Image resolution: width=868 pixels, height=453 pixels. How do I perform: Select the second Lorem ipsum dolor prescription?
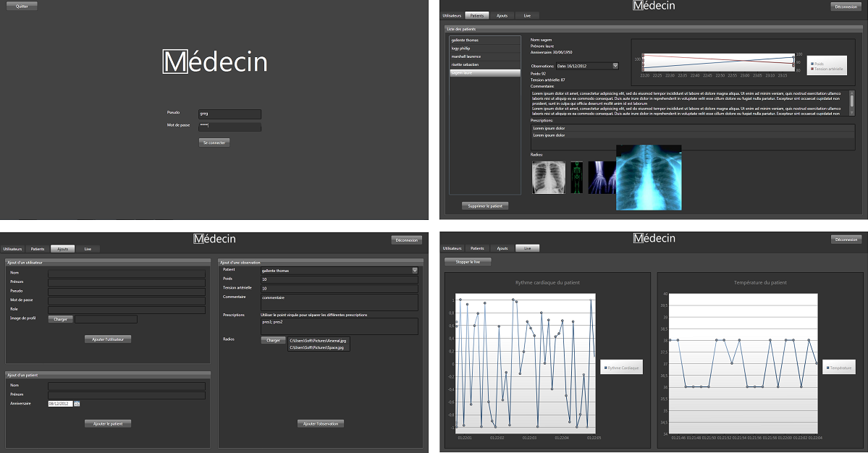tap(692, 135)
